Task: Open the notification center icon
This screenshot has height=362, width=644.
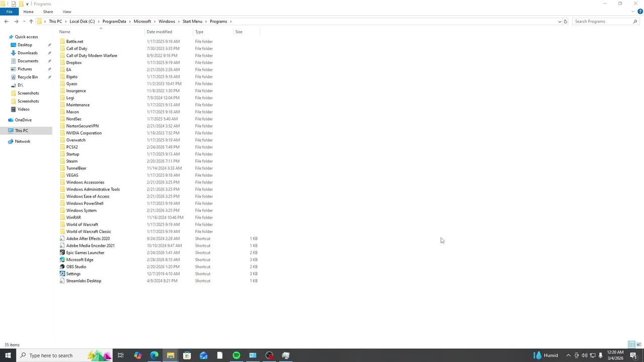Action: [x=633, y=355]
